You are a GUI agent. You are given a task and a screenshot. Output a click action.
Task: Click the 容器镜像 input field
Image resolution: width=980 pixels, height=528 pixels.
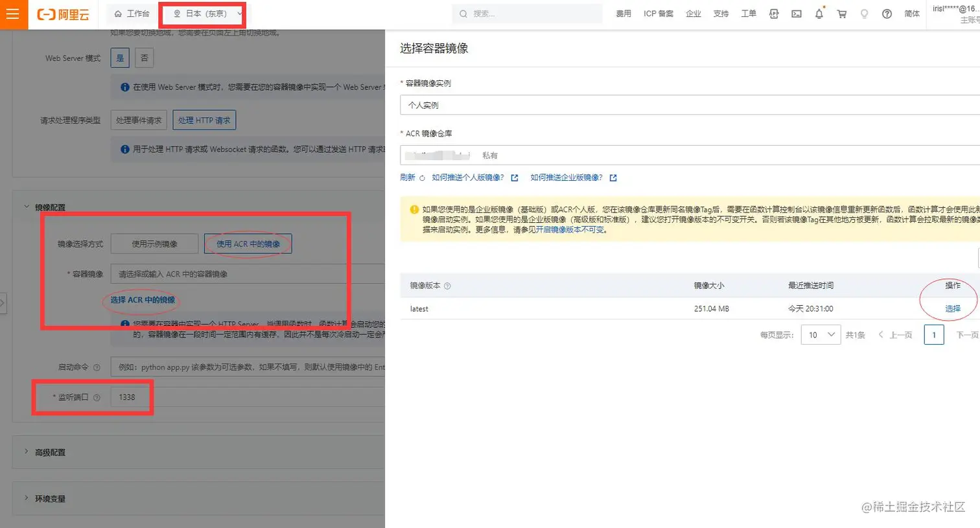tap(248, 274)
